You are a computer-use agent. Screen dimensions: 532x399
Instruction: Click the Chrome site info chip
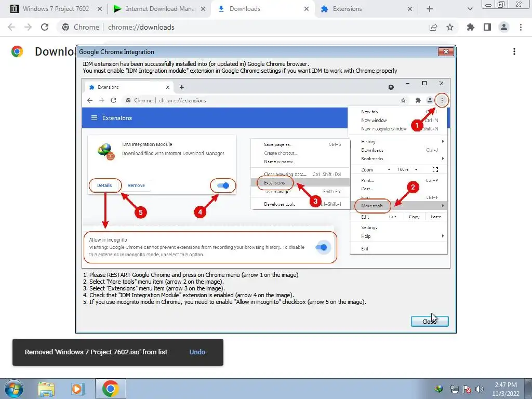click(x=81, y=27)
